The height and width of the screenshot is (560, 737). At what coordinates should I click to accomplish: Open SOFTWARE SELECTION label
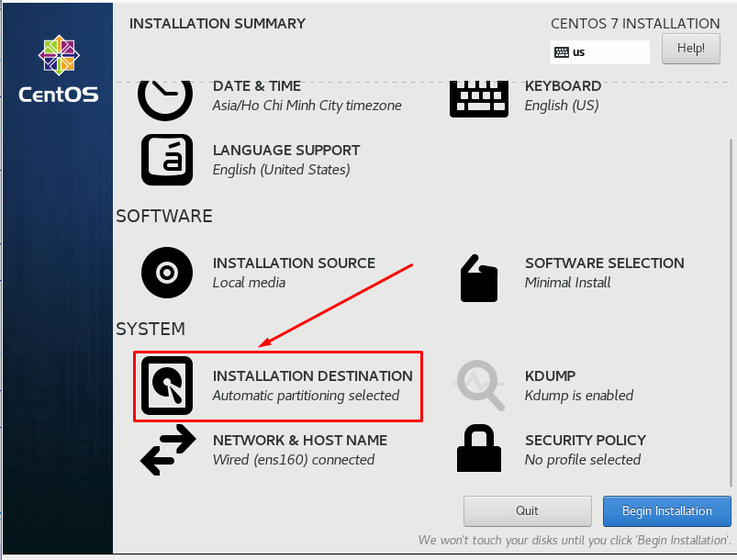pos(605,263)
